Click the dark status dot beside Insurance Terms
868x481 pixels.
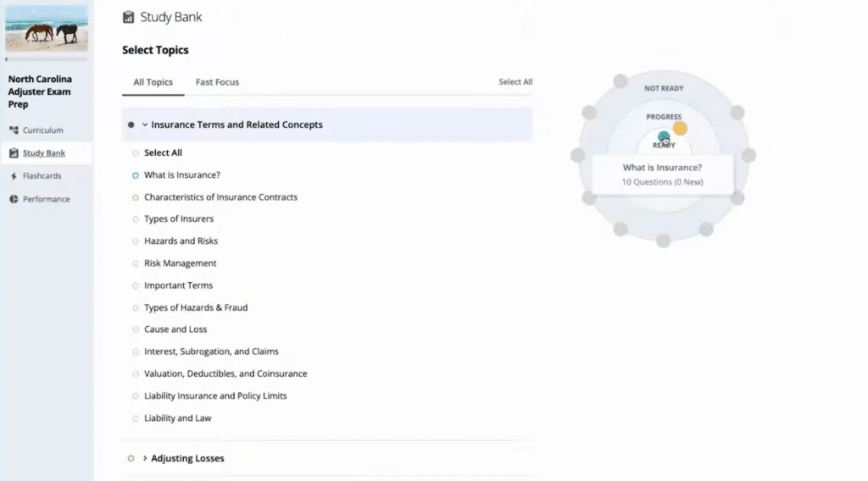131,124
